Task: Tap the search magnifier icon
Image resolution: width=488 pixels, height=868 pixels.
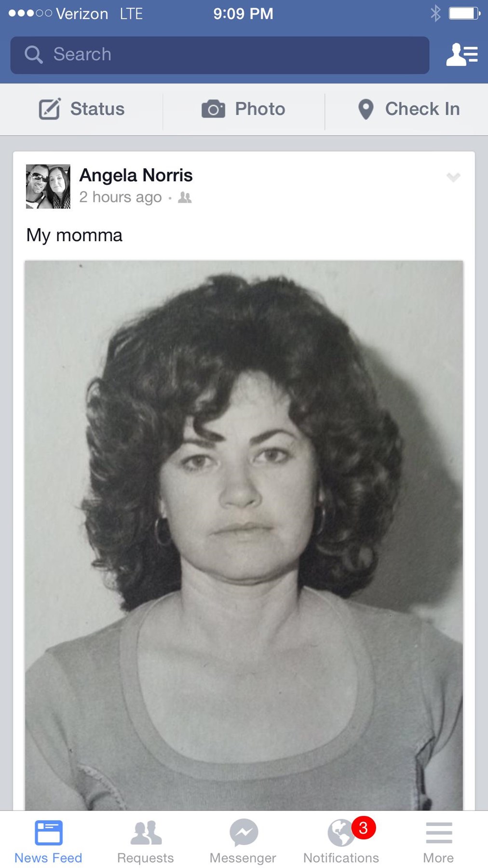Action: tap(33, 54)
